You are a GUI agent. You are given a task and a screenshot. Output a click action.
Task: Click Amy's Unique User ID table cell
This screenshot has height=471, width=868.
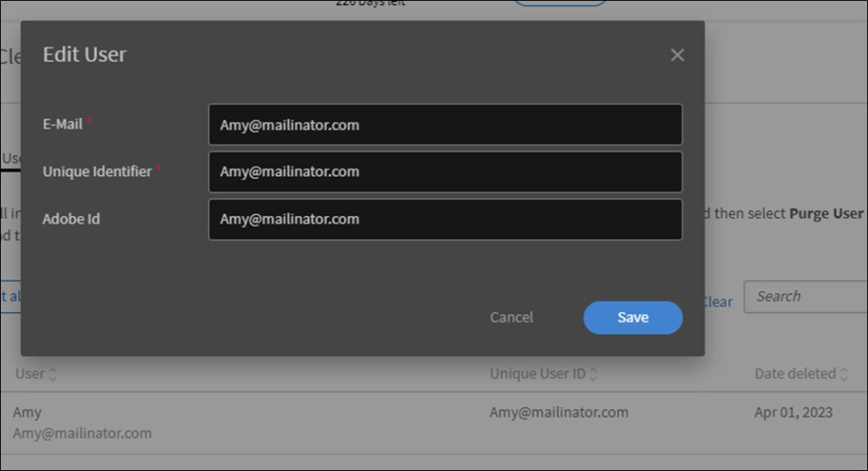coord(559,413)
